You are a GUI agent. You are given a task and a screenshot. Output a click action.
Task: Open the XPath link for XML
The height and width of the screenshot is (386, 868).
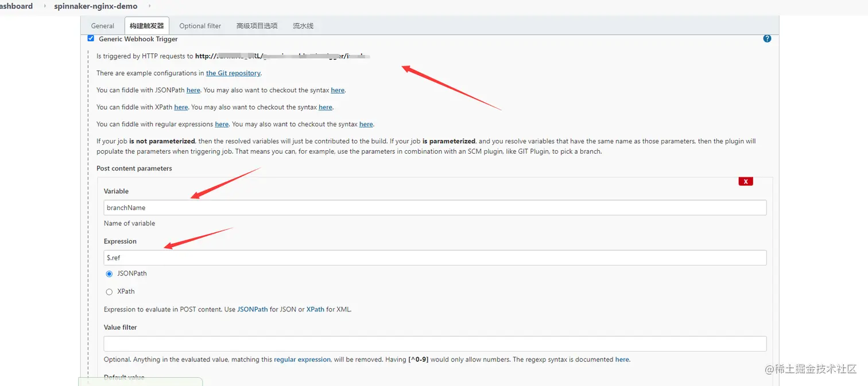click(x=315, y=310)
